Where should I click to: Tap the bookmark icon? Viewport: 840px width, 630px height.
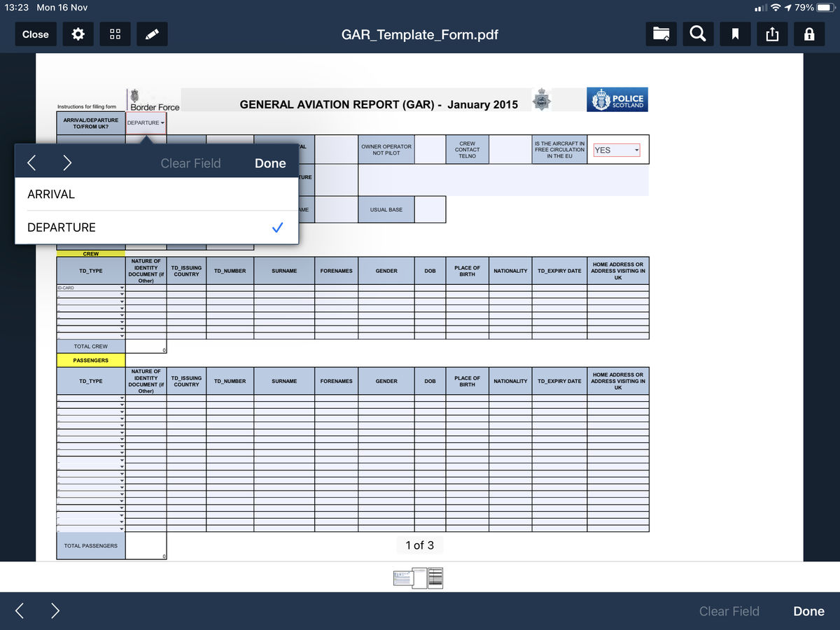pos(735,34)
